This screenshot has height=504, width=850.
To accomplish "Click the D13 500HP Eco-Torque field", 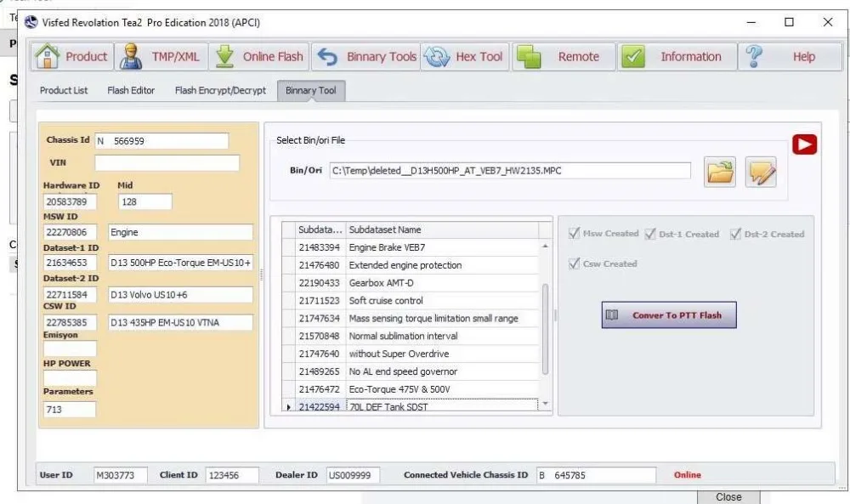I will [180, 263].
